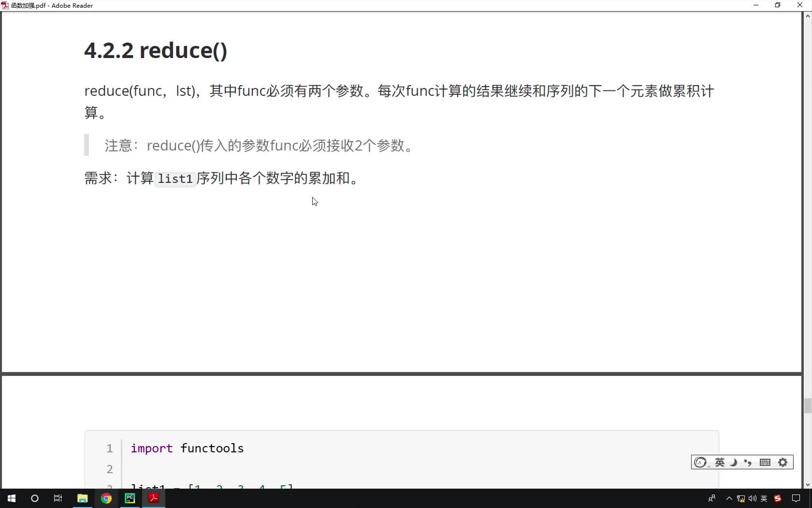The height and width of the screenshot is (508, 812).
Task: Open Task View from taskbar
Action: pyautogui.click(x=58, y=498)
